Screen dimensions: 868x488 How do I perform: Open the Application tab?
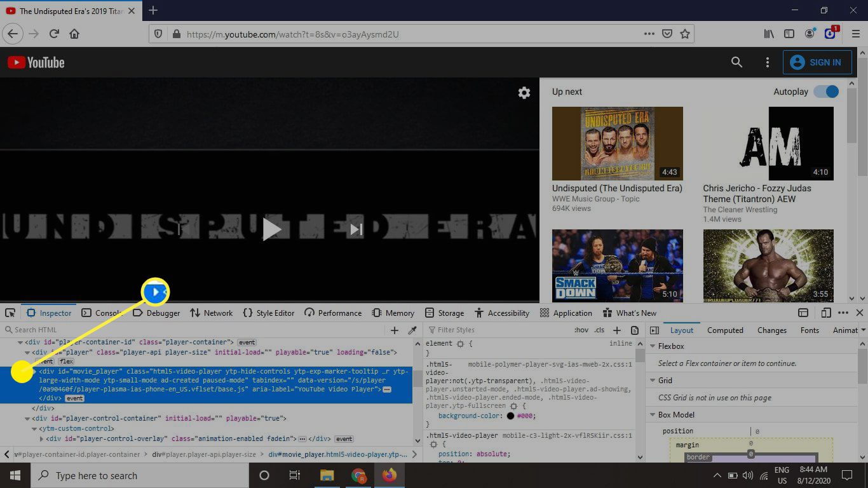tap(566, 313)
